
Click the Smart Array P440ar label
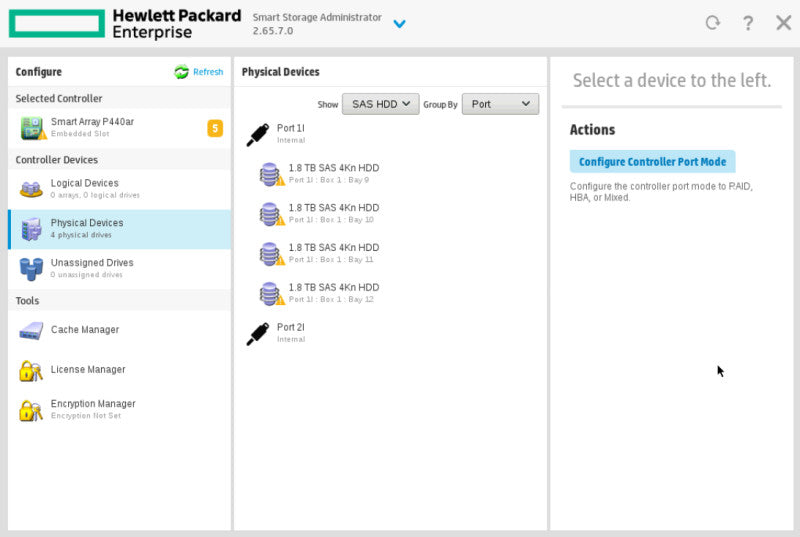pyautogui.click(x=92, y=121)
